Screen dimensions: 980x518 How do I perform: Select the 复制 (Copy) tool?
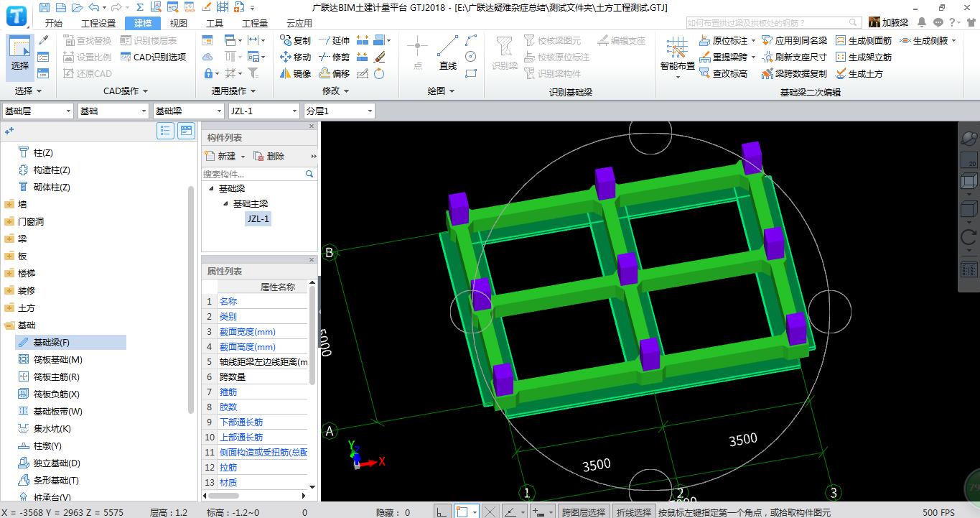pos(295,40)
